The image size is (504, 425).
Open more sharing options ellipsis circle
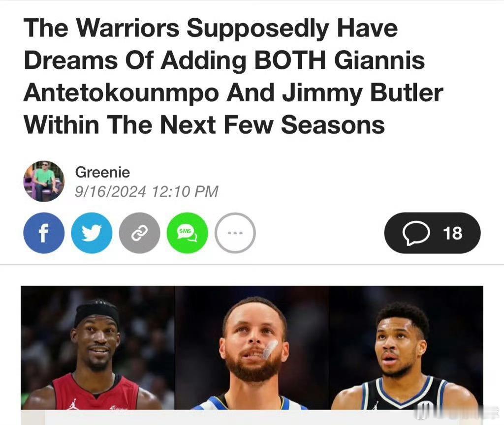pos(235,233)
